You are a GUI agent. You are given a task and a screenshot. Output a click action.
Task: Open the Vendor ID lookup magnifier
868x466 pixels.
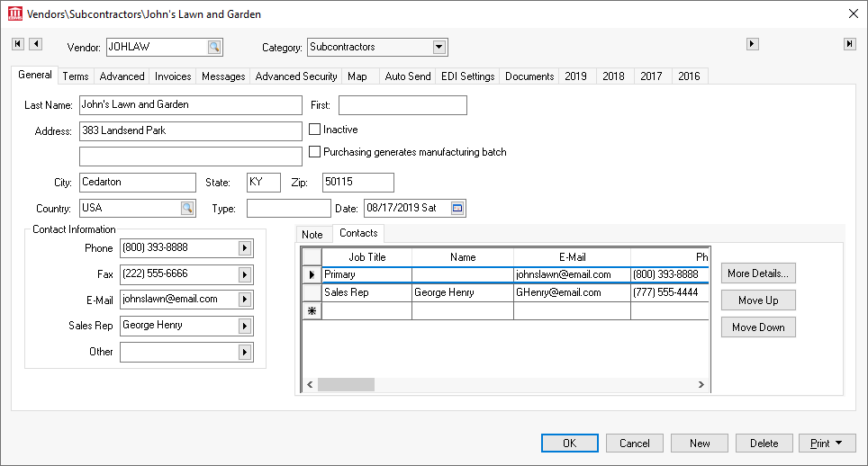click(213, 47)
